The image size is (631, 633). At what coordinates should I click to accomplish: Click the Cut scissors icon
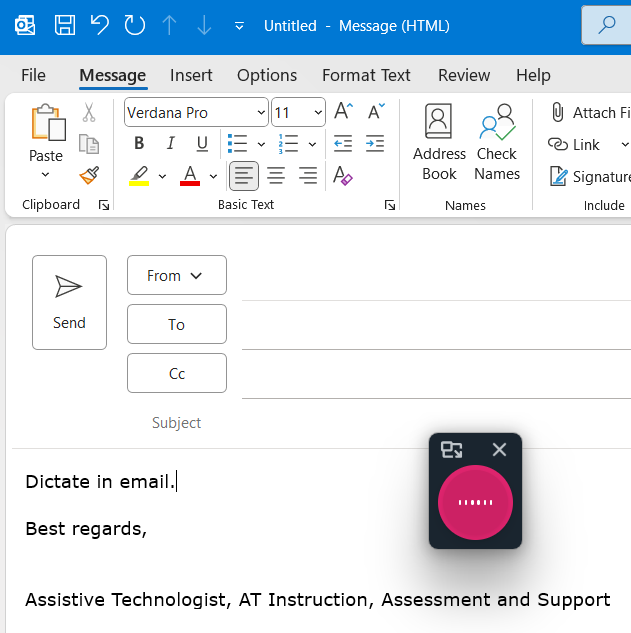click(89, 113)
